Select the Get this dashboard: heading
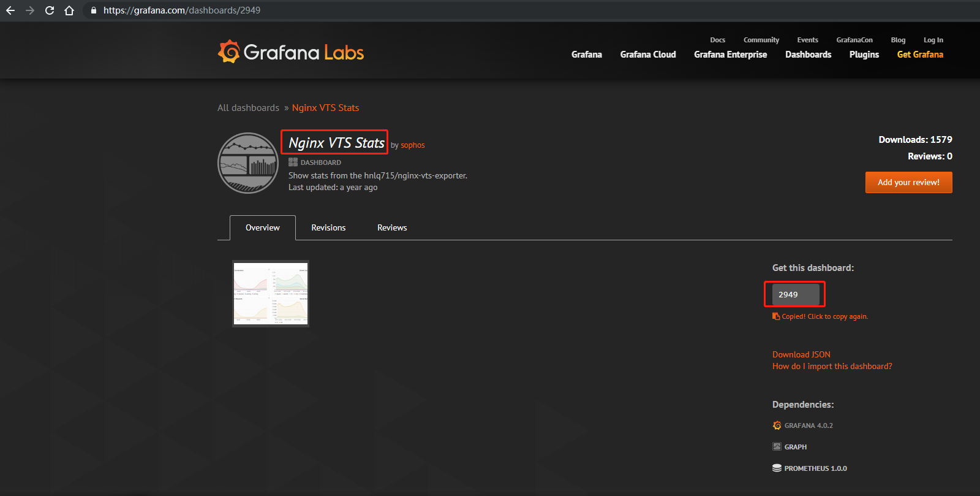Viewport: 980px width, 496px height. 813,268
